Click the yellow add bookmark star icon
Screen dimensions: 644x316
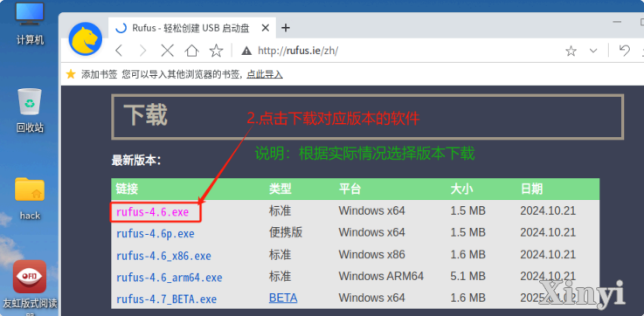tap(71, 74)
